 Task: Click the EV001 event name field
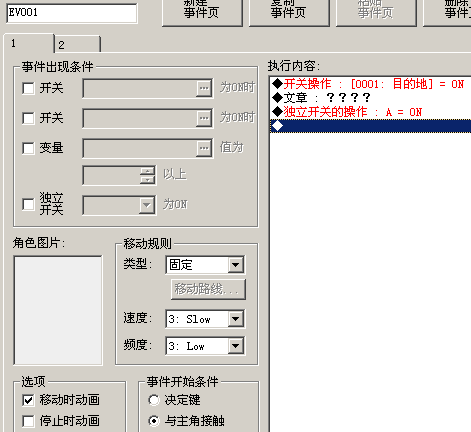72,13
